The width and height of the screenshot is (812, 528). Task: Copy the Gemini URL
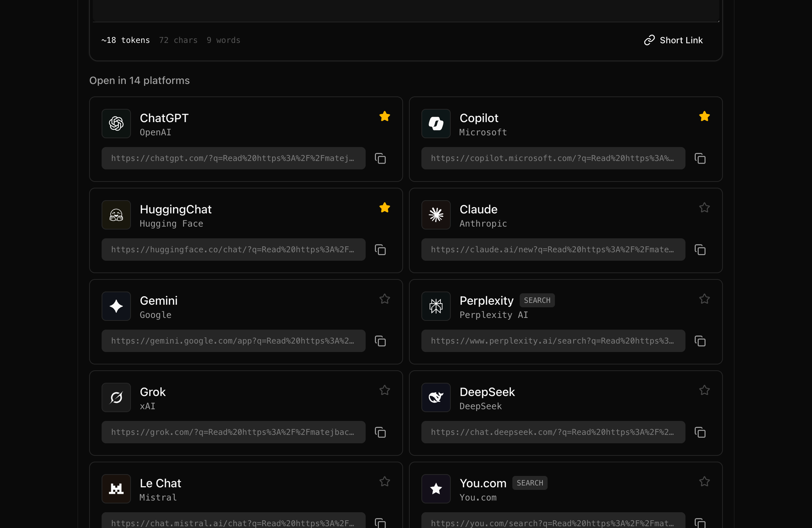point(380,341)
